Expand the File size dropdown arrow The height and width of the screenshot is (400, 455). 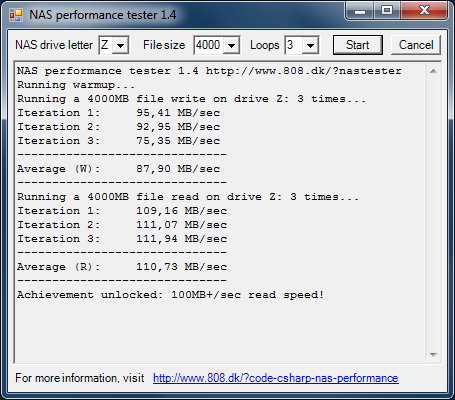[232, 45]
